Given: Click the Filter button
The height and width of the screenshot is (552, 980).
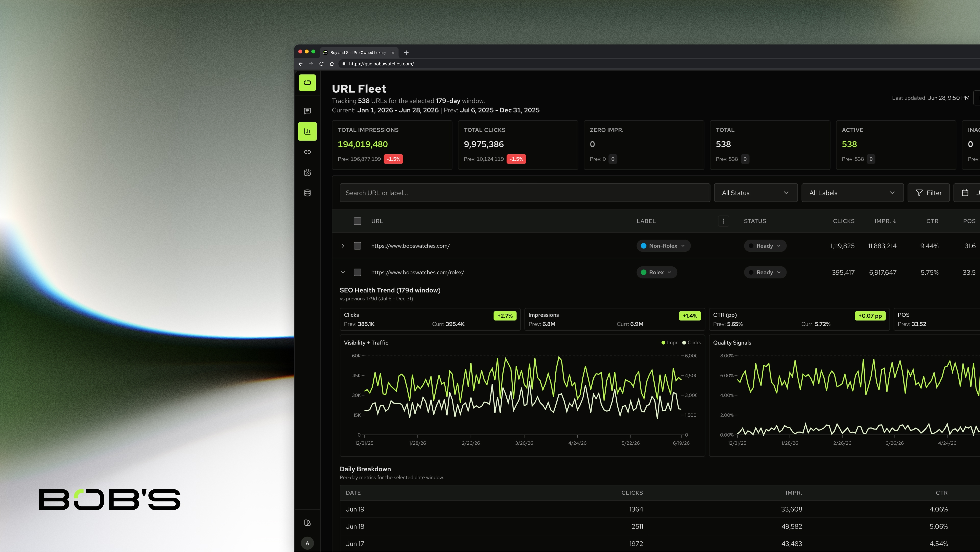Looking at the screenshot, I should tap(929, 193).
